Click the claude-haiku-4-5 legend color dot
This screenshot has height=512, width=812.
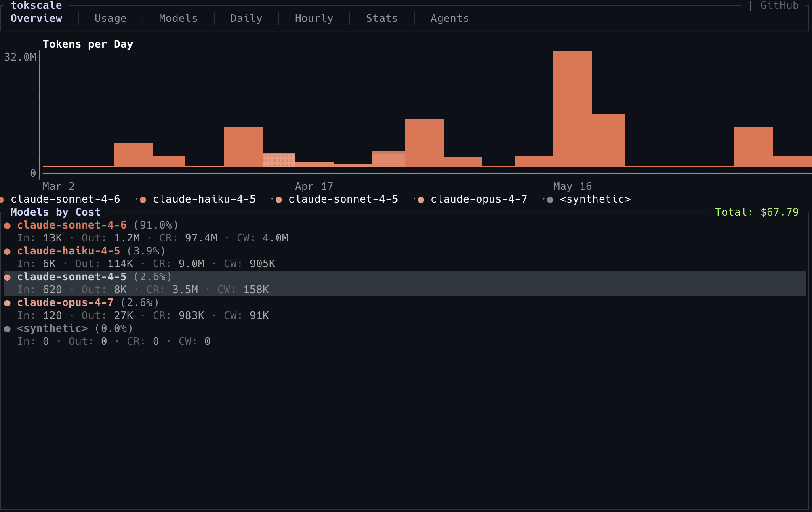coord(143,200)
